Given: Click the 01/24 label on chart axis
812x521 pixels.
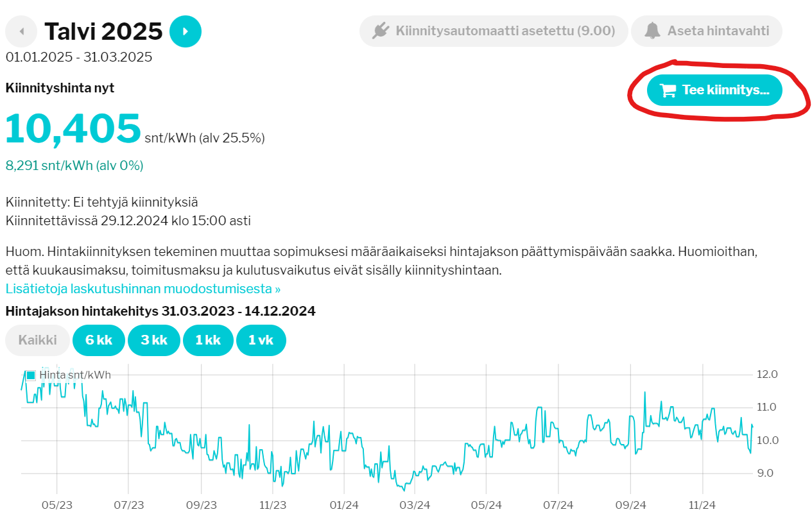Looking at the screenshot, I should click(343, 505).
